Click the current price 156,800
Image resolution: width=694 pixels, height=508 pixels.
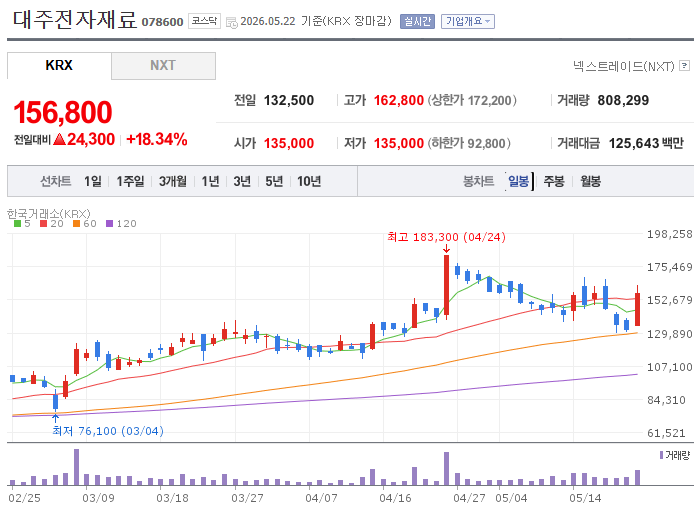coord(63,112)
